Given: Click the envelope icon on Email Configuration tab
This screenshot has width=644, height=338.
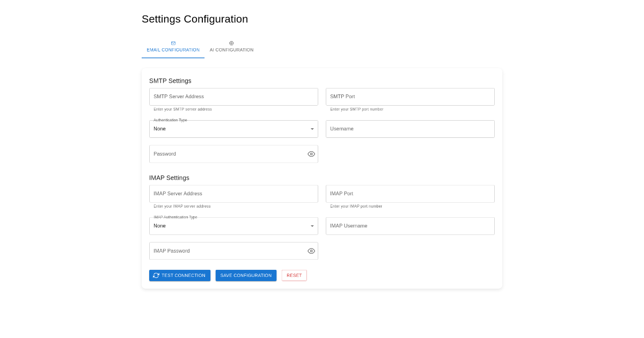Looking at the screenshot, I should (x=173, y=43).
